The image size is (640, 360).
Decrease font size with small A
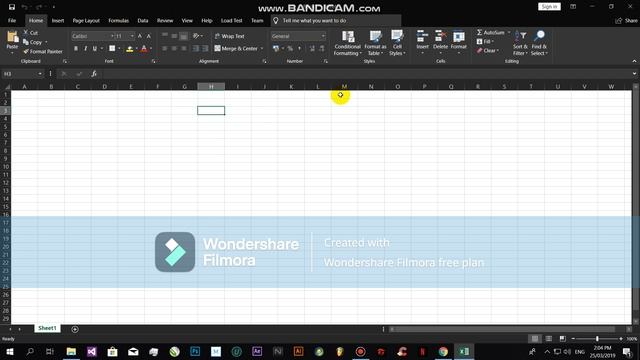point(149,36)
